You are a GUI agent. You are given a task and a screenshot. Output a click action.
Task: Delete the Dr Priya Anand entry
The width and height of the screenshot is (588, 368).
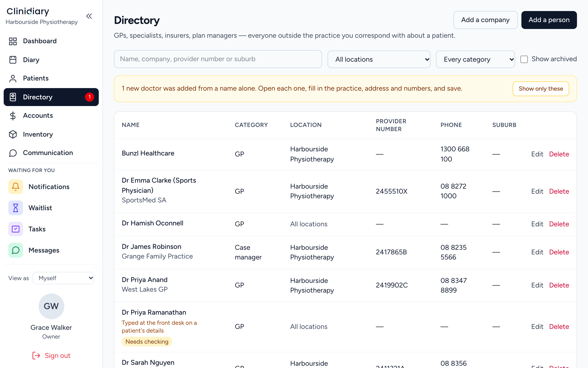pyautogui.click(x=559, y=285)
